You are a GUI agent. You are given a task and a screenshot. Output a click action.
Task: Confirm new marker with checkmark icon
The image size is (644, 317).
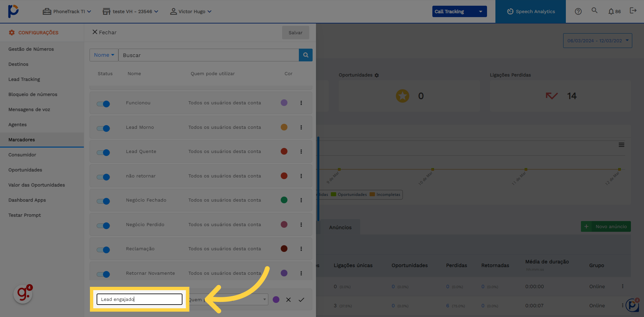[x=302, y=300]
